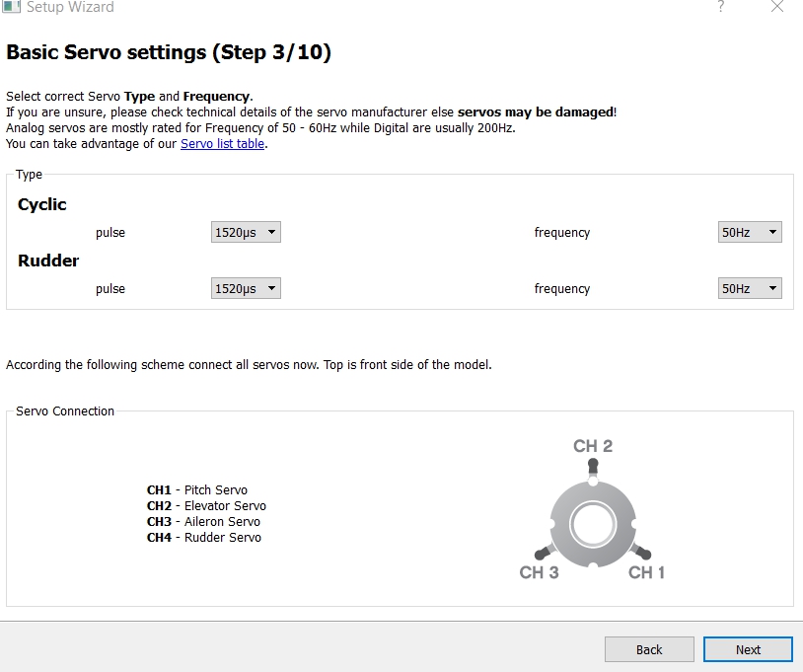Open the Cyclic pulse 1520µs dropdown
The image size is (803, 672).
pyautogui.click(x=246, y=233)
